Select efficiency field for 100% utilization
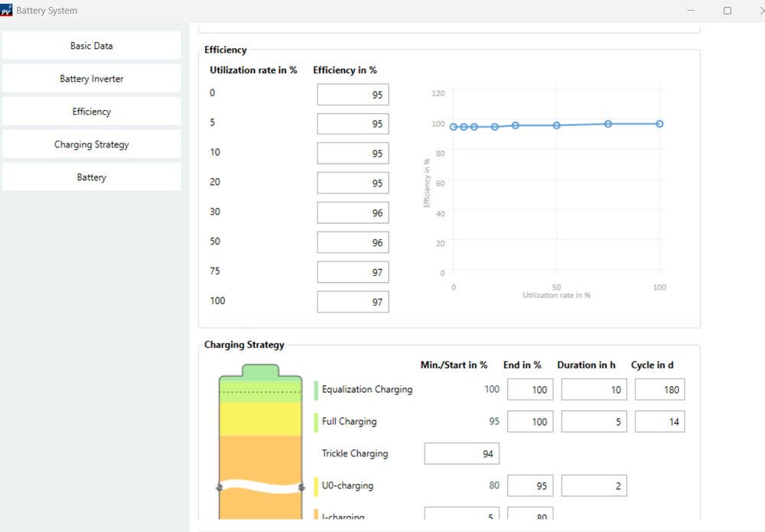Image resolution: width=765 pixels, height=532 pixels. pos(353,302)
